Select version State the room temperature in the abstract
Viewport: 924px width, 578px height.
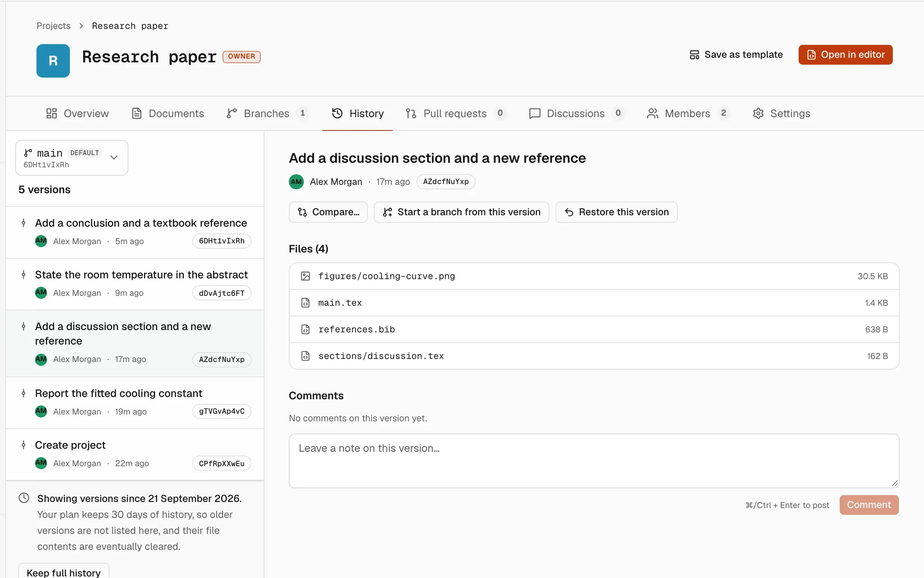[x=135, y=284]
